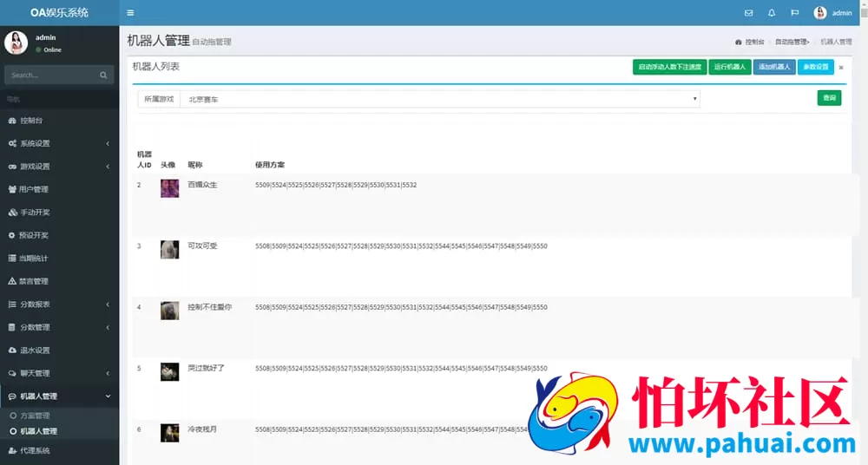868x465 pixels.
Task: Click the sidebar Search input field
Action: (x=52, y=75)
